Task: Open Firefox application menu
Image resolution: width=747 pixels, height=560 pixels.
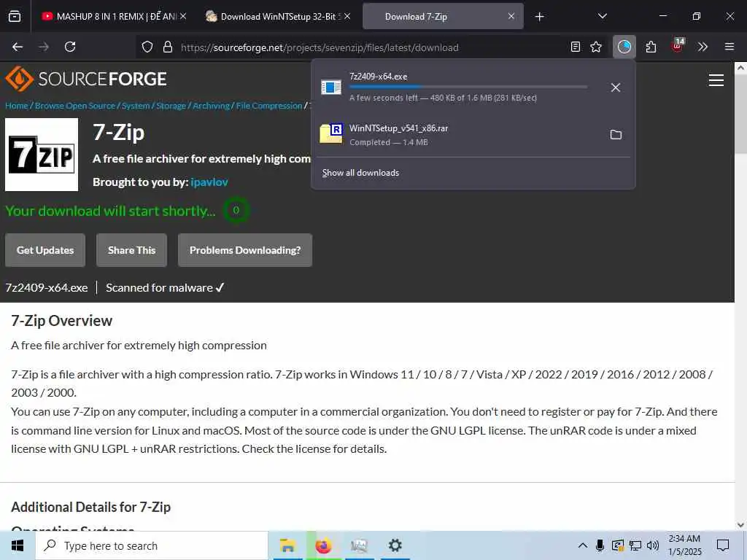Action: (x=729, y=47)
